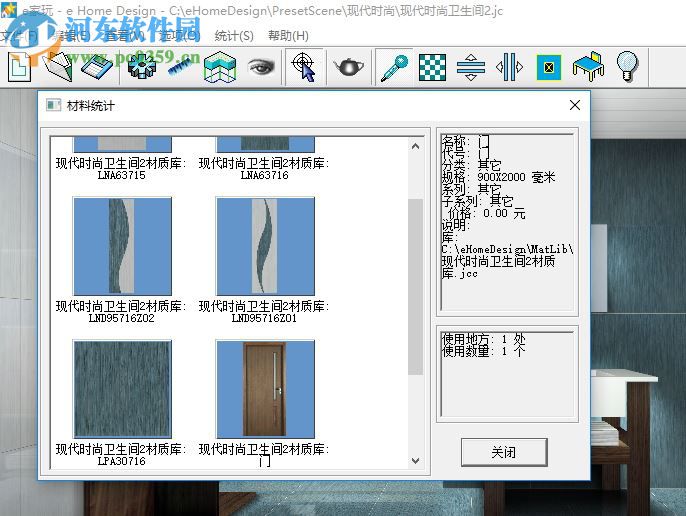686x516 pixels.
Task: Click the crosshair pointer select tool
Action: coord(304,67)
